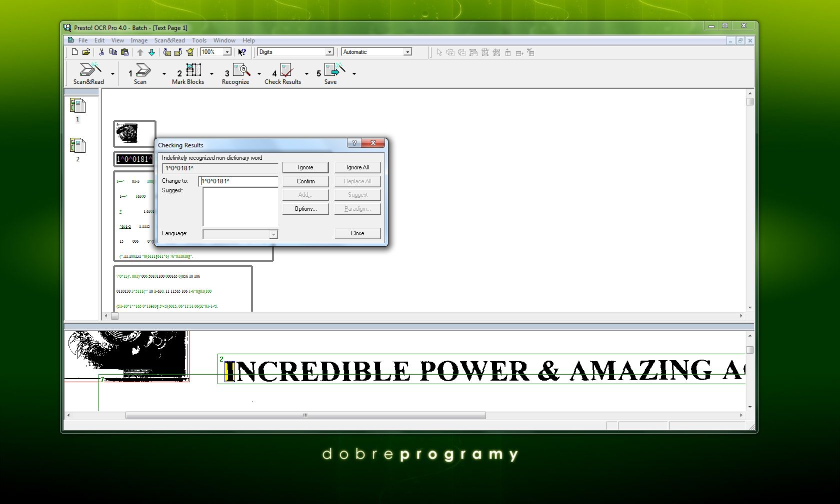840x504 pixels.
Task: Expand Scan&Read options arrow
Action: coord(112,74)
